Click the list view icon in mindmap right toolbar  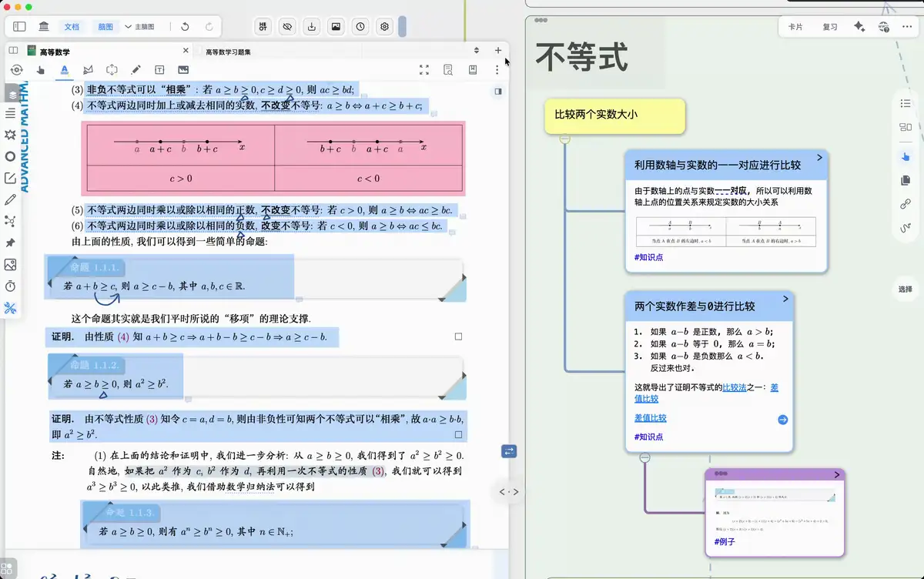[906, 103]
